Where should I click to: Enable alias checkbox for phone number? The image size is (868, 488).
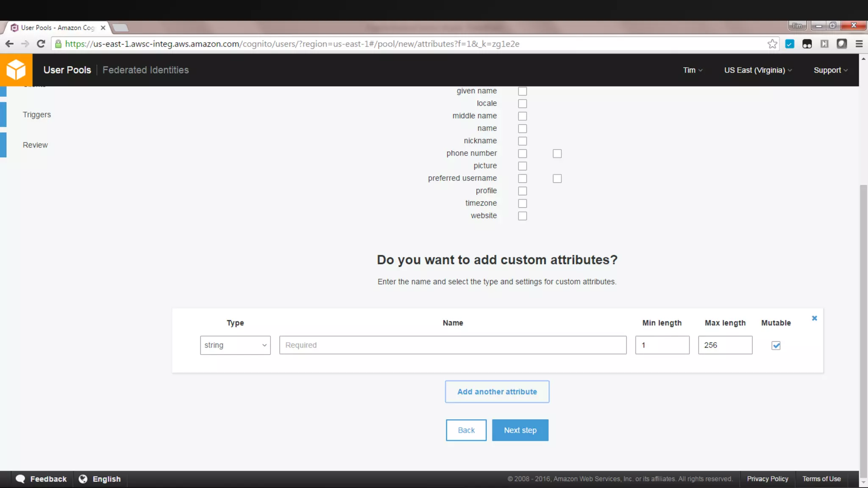click(x=557, y=154)
